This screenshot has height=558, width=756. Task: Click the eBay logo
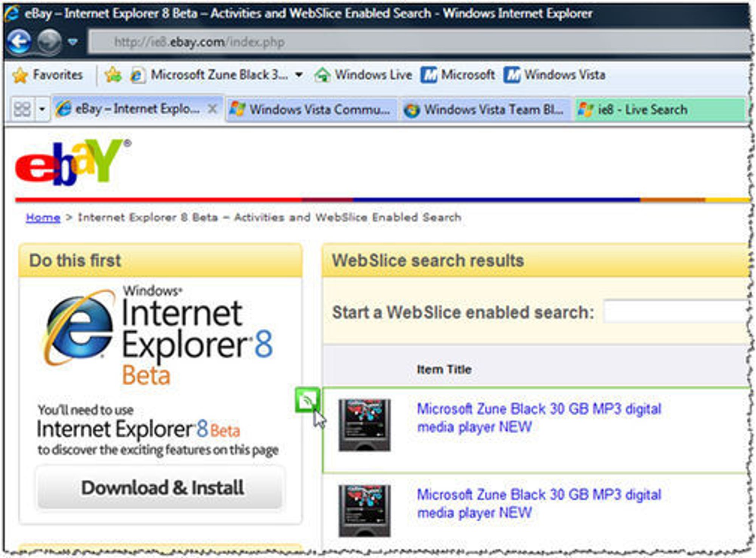(x=73, y=162)
